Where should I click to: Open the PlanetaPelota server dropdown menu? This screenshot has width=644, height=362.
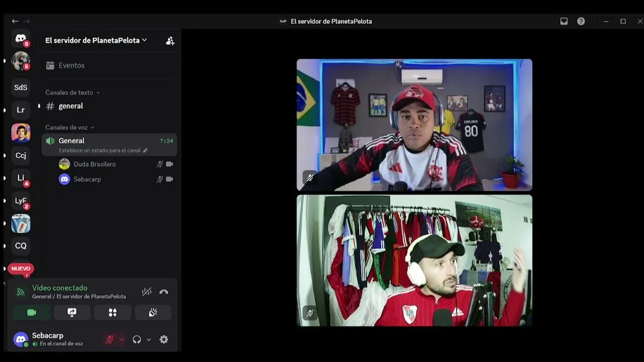(x=96, y=40)
